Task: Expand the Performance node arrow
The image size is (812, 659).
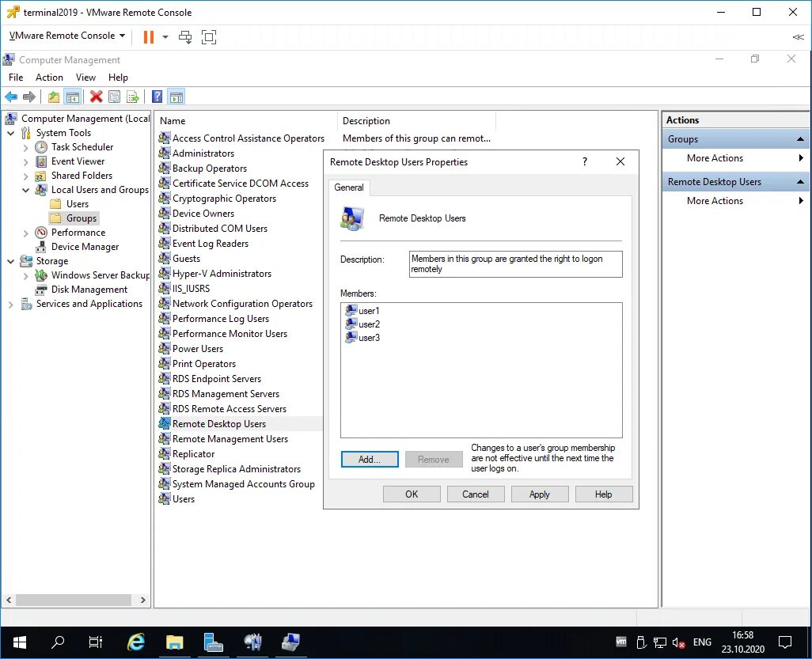Action: tap(26, 233)
